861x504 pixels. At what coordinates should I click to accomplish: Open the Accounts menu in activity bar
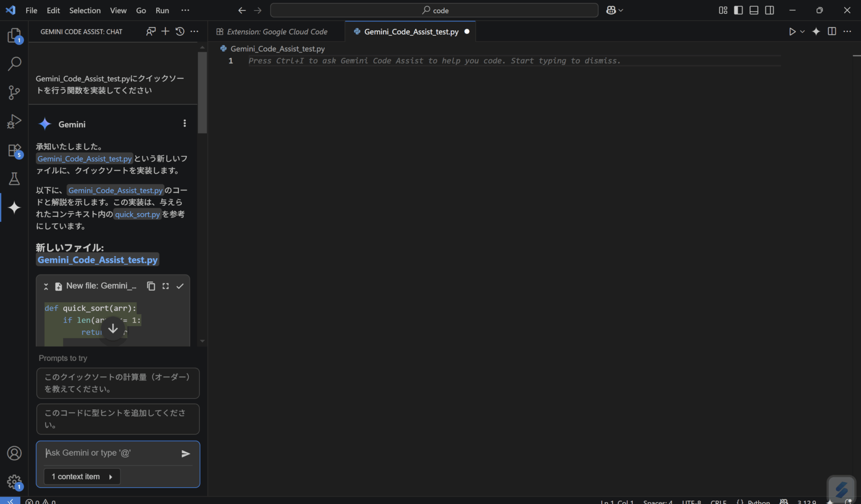click(x=14, y=453)
